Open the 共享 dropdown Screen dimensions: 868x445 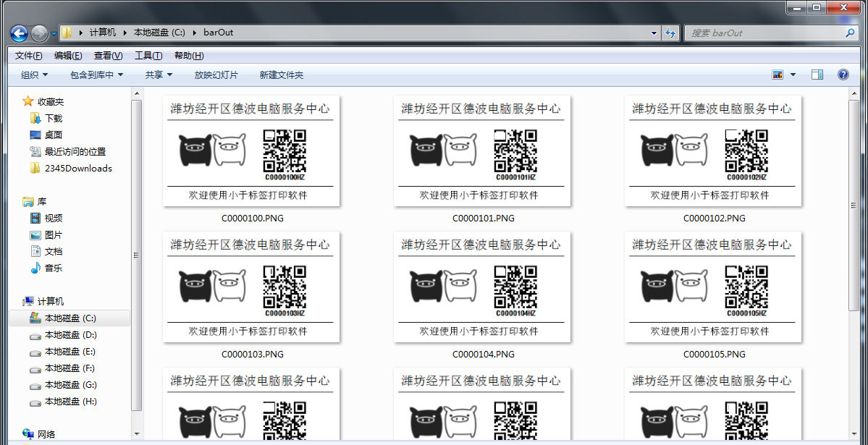point(159,75)
